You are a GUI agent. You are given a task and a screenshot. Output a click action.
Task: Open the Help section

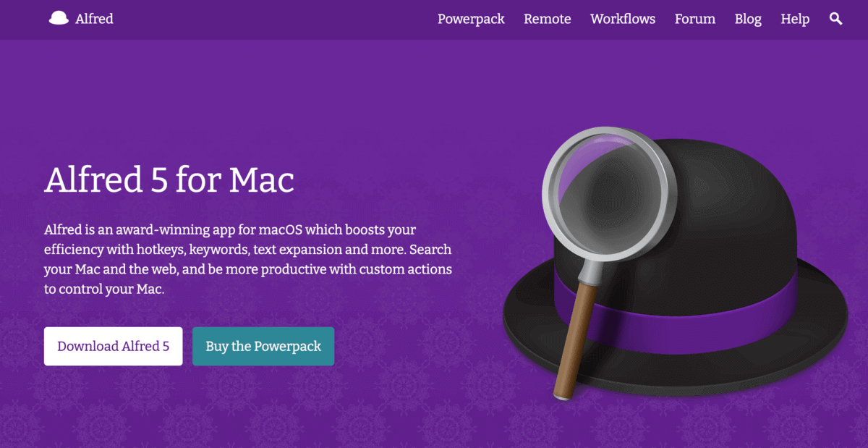795,19
